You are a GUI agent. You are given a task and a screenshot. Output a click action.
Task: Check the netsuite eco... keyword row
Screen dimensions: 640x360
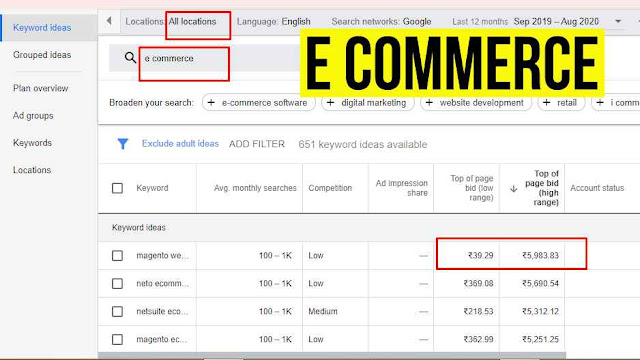(x=117, y=311)
